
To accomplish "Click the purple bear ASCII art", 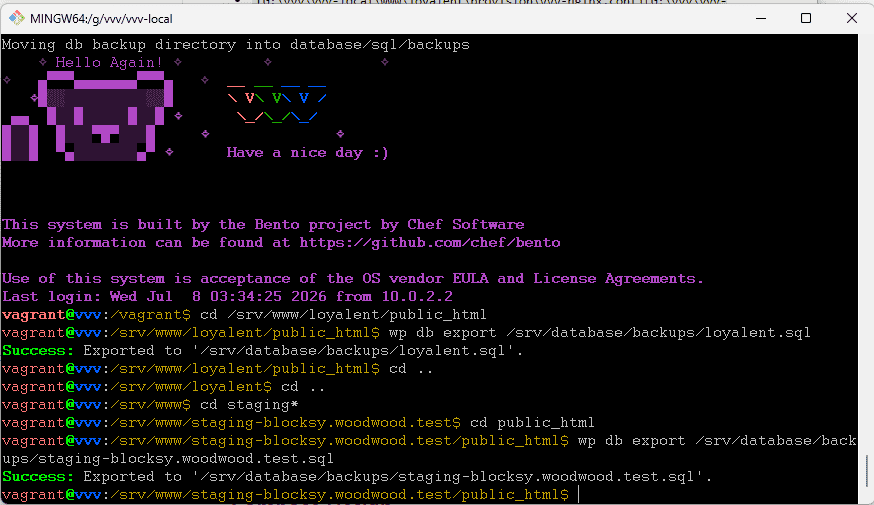I will click(x=88, y=120).
